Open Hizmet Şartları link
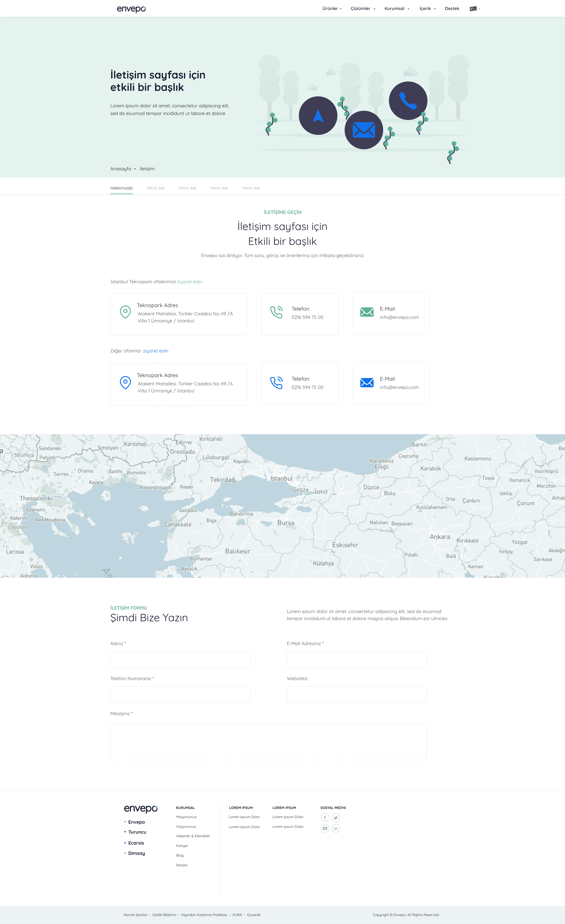The height and width of the screenshot is (924, 565). (x=135, y=915)
